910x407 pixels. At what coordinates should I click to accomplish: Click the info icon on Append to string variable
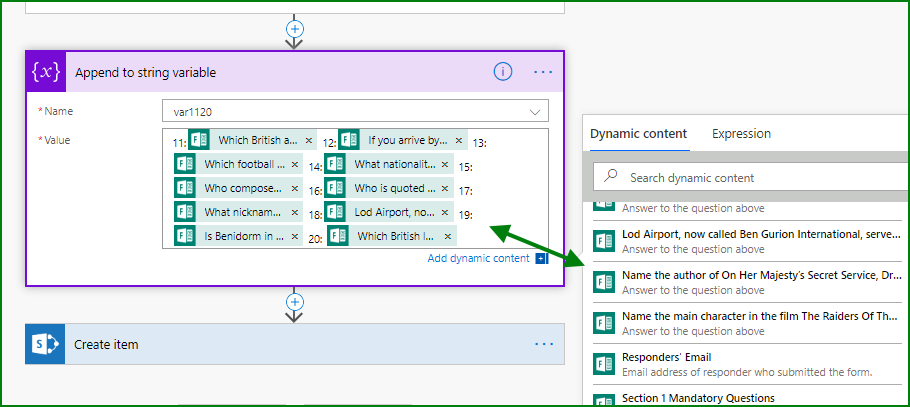click(x=503, y=71)
